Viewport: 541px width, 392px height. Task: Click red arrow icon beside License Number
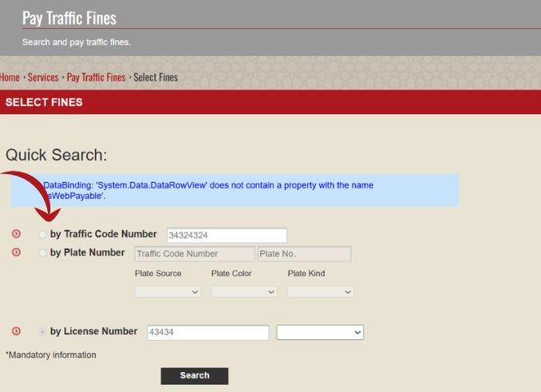pos(16,331)
